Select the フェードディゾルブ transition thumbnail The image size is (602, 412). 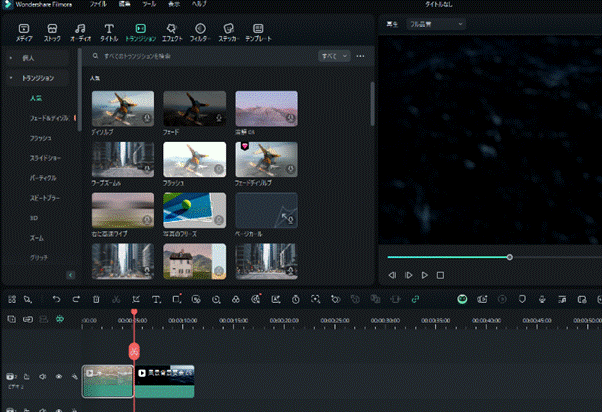point(266,159)
